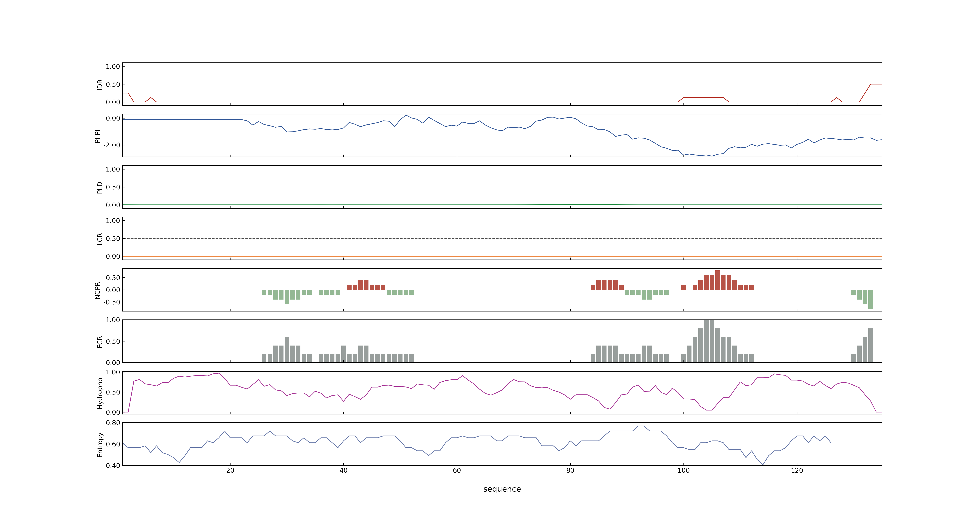The width and height of the screenshot is (980, 523).
Task: Select the x-axis tick label "120"
Action: 797,470
